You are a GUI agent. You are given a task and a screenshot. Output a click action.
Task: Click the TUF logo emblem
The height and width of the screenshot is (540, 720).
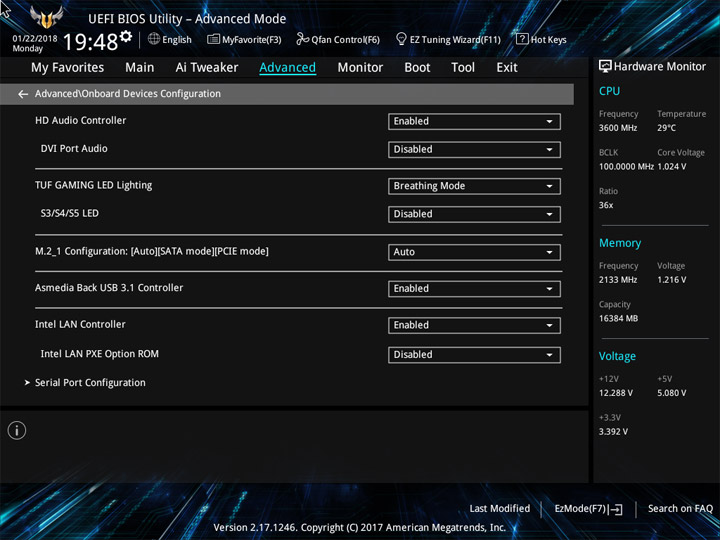point(46,17)
